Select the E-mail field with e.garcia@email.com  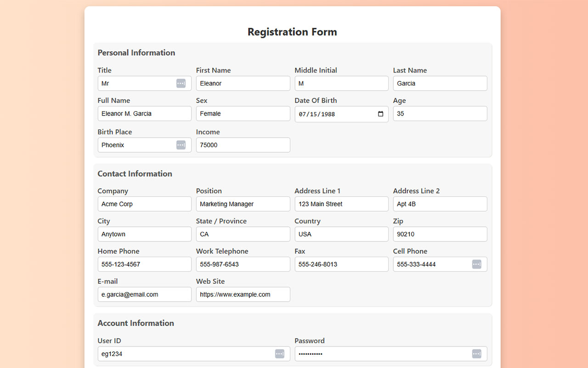(144, 294)
